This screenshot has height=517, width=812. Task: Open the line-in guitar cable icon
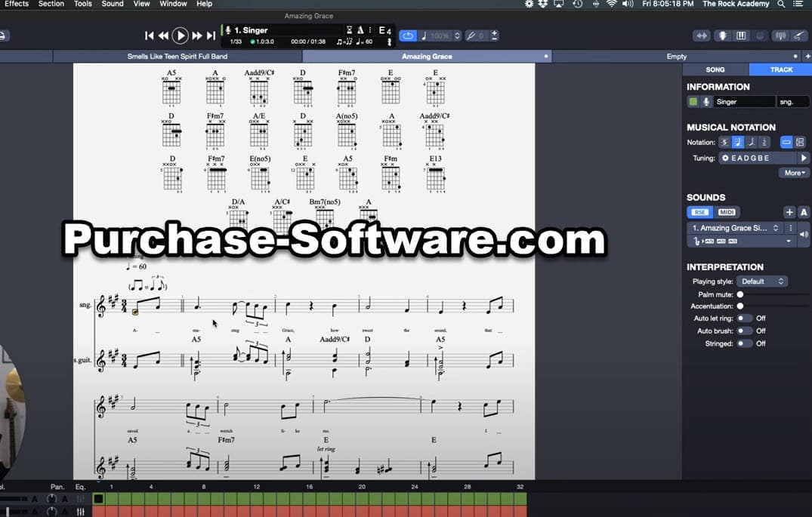point(799,35)
